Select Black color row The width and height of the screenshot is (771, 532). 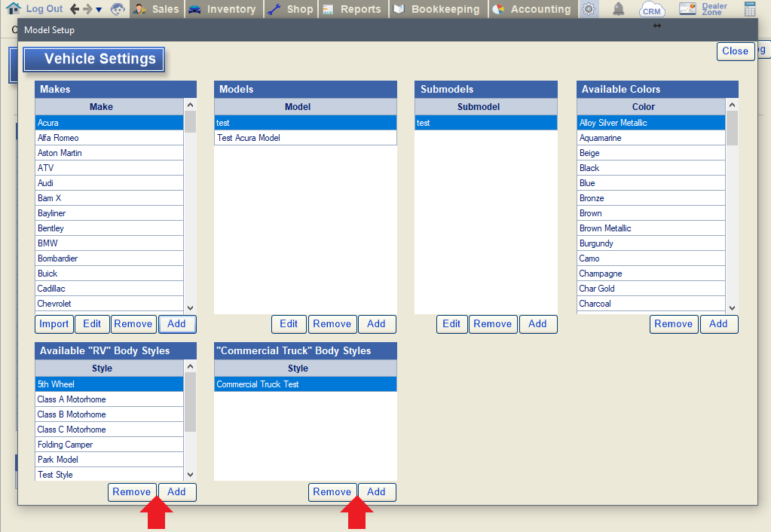tap(651, 168)
